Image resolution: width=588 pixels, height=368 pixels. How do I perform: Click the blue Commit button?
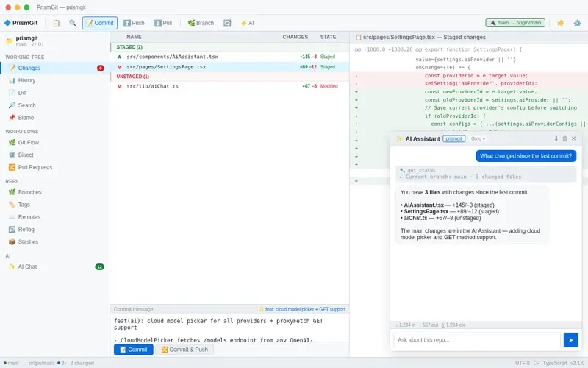pos(134,350)
